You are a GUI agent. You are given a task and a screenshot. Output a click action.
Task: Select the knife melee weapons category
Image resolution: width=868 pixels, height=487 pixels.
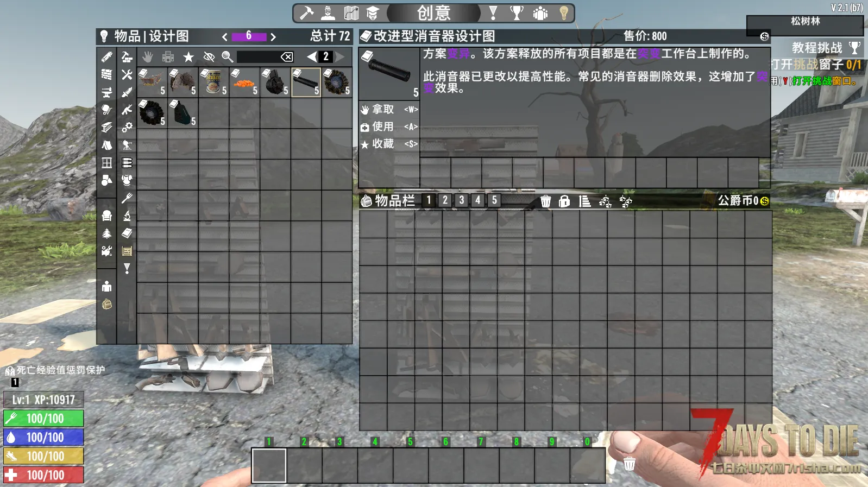127,92
